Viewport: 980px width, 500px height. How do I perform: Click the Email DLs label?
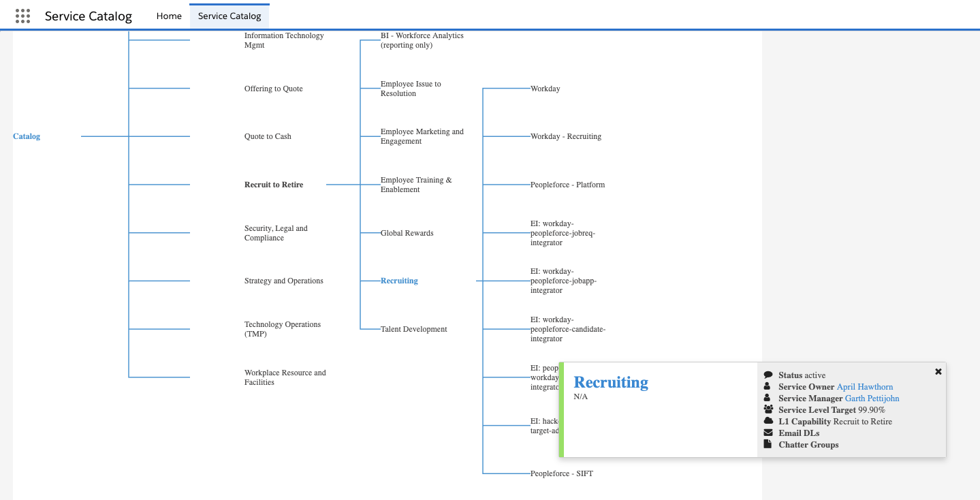tap(800, 433)
